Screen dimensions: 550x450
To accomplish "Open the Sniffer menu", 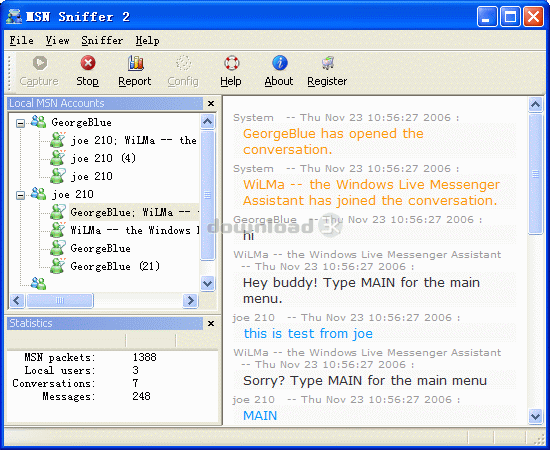I will point(102,41).
